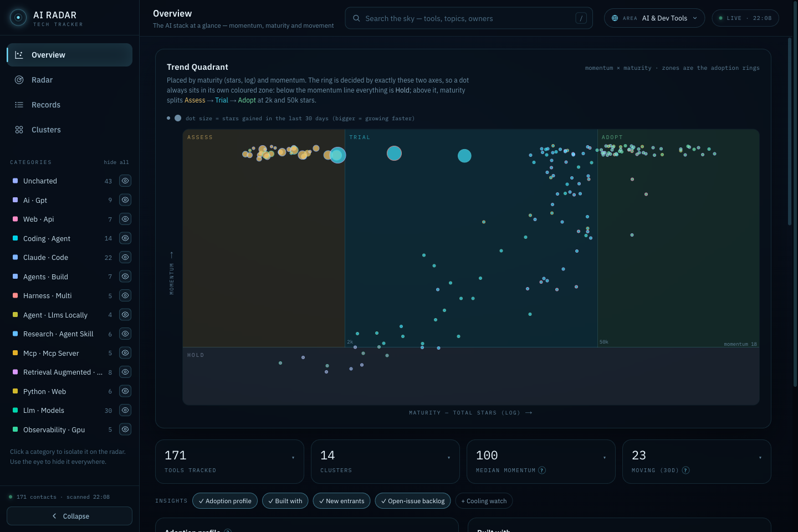Click the red-outlined bubble in Trial zone
Image resolution: width=798 pixels, height=532 pixels.
[394, 154]
